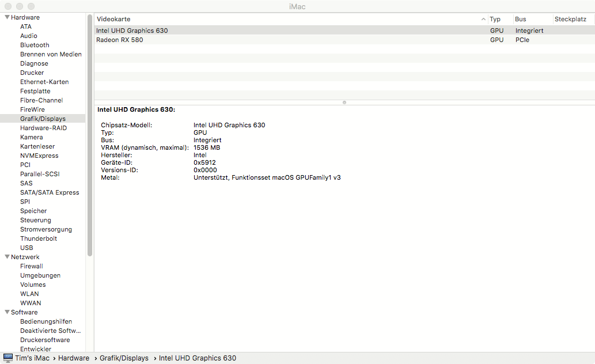Viewport: 595px width, 364px height.
Task: Open Thunderbolt entry
Action: coord(39,238)
